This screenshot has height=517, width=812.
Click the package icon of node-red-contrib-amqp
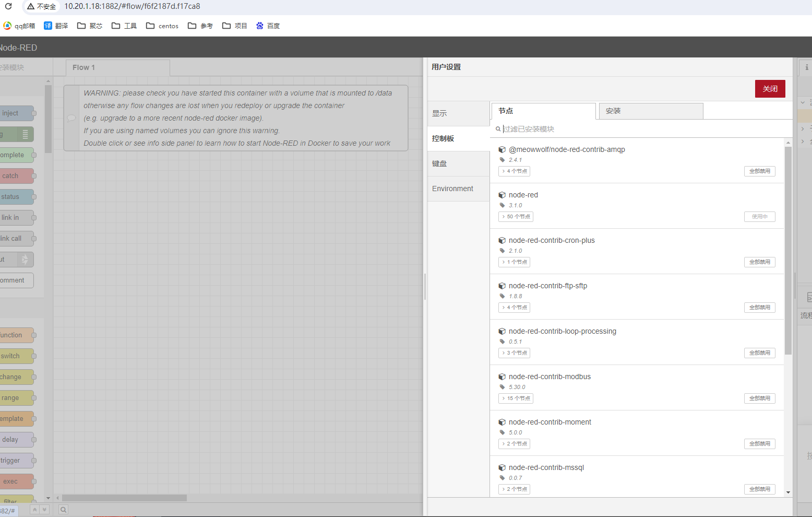pyautogui.click(x=502, y=149)
